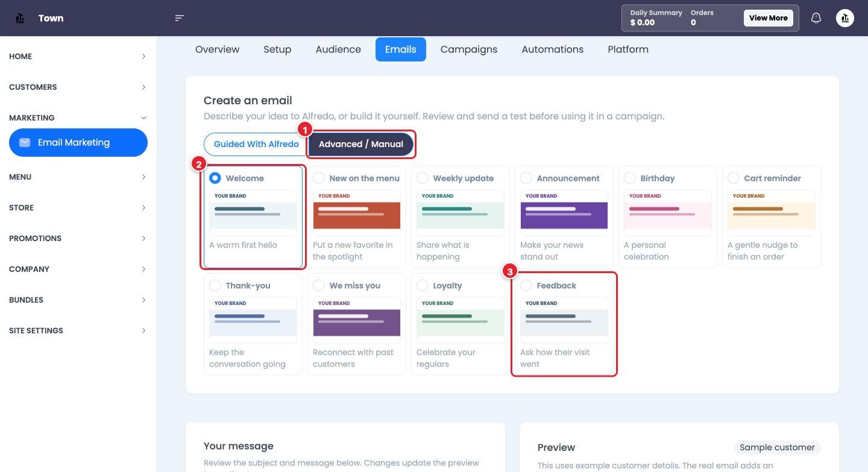Expand the PROMOTIONS sidebar section
This screenshot has width=868, height=472.
coord(78,238)
